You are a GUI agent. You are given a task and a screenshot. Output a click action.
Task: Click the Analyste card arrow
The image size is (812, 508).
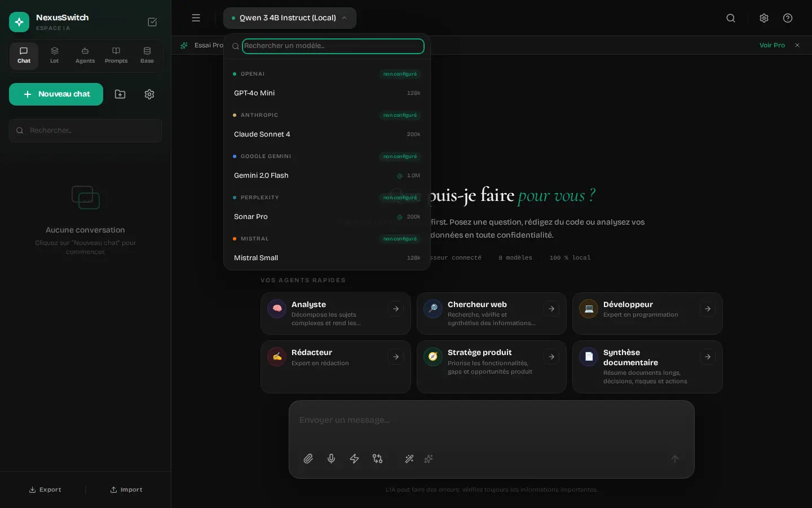396,309
